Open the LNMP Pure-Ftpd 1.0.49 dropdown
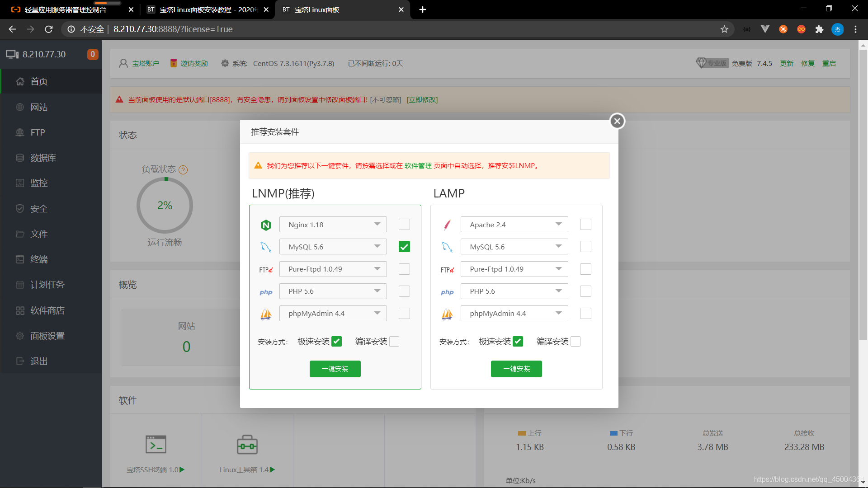 (333, 269)
